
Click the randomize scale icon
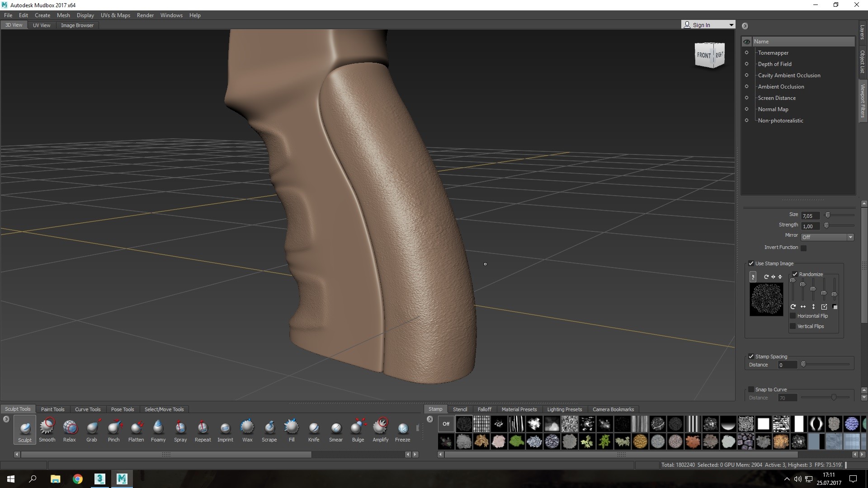824,307
